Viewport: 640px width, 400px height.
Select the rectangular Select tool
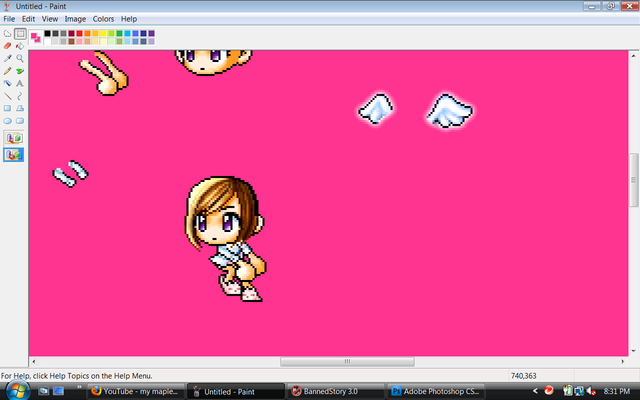click(x=20, y=34)
